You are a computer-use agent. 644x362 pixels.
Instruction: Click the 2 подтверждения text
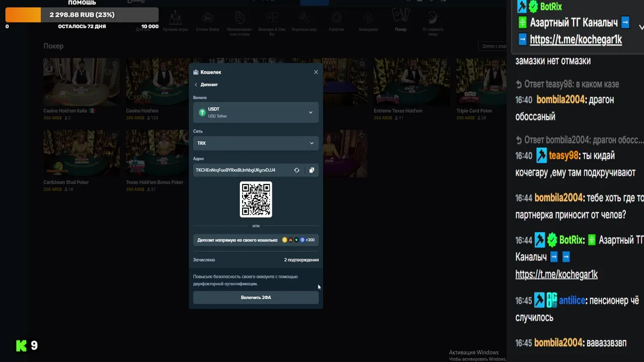(301, 260)
